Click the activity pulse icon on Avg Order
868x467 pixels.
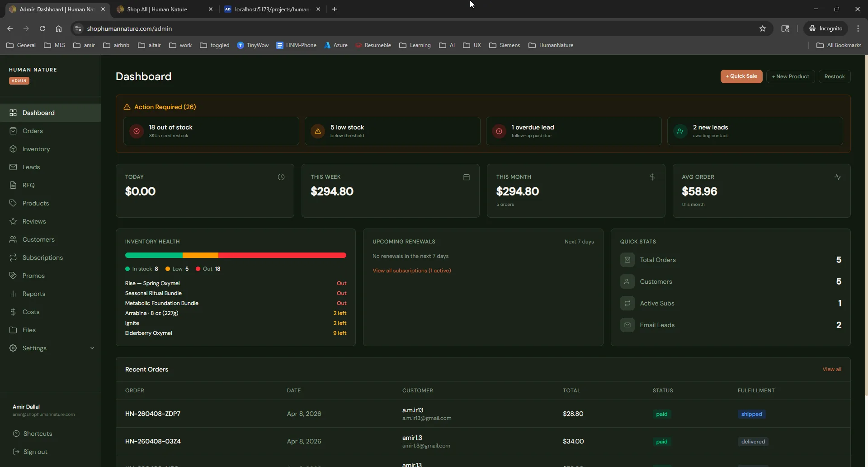pyautogui.click(x=838, y=177)
